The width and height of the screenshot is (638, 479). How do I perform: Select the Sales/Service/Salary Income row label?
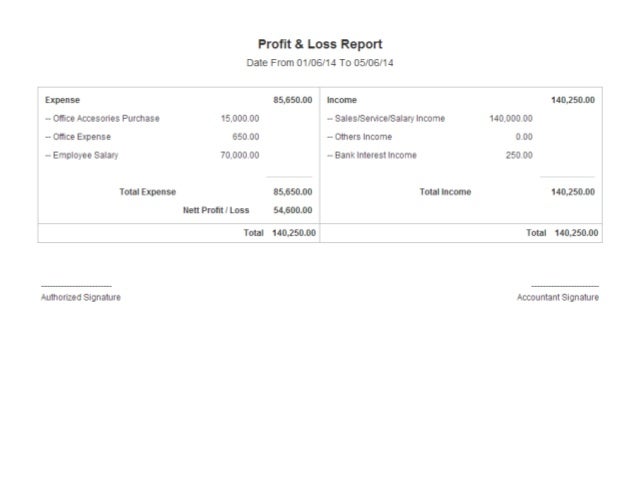coord(386,118)
